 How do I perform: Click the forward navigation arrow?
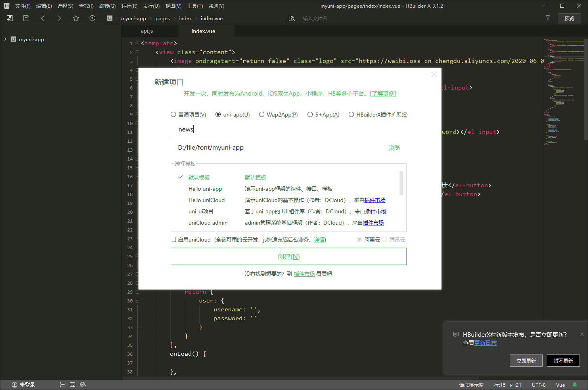(x=59, y=18)
